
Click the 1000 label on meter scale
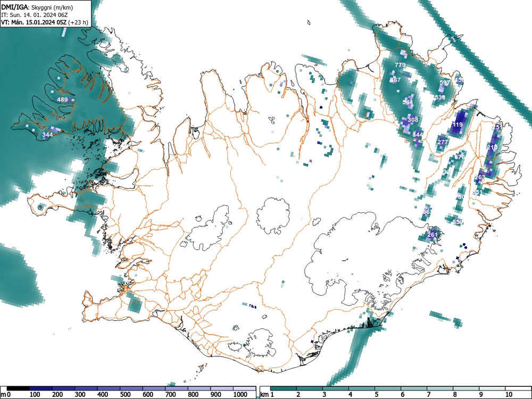tap(240, 395)
